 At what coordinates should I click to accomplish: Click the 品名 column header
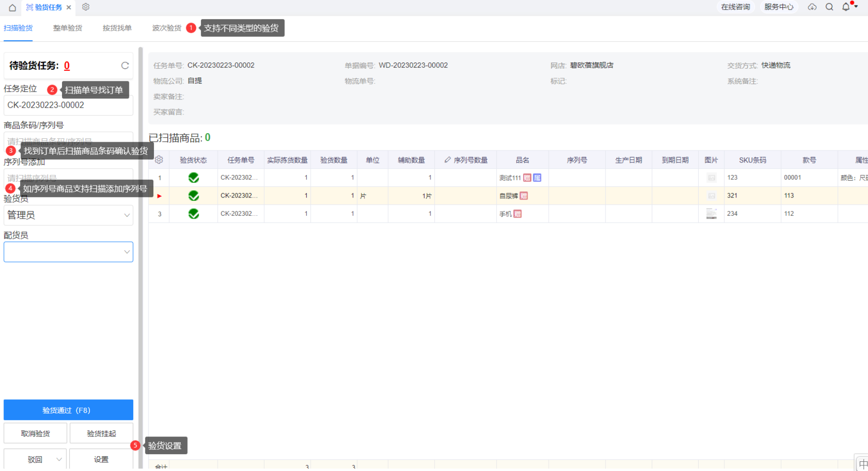pos(522,160)
